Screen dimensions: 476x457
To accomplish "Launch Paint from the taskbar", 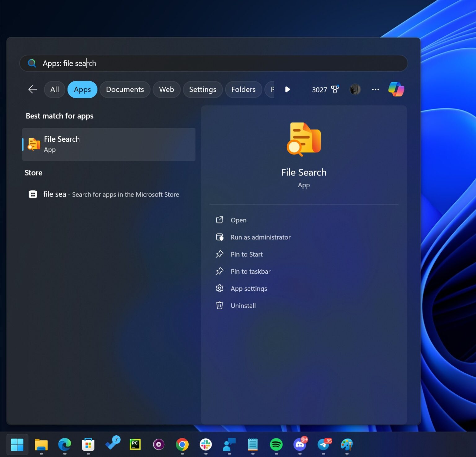I will click(x=347, y=445).
